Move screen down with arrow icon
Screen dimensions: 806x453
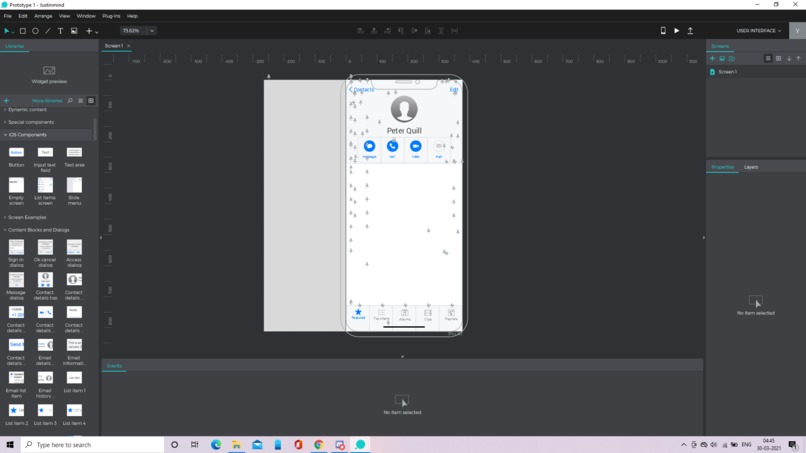tap(789, 59)
